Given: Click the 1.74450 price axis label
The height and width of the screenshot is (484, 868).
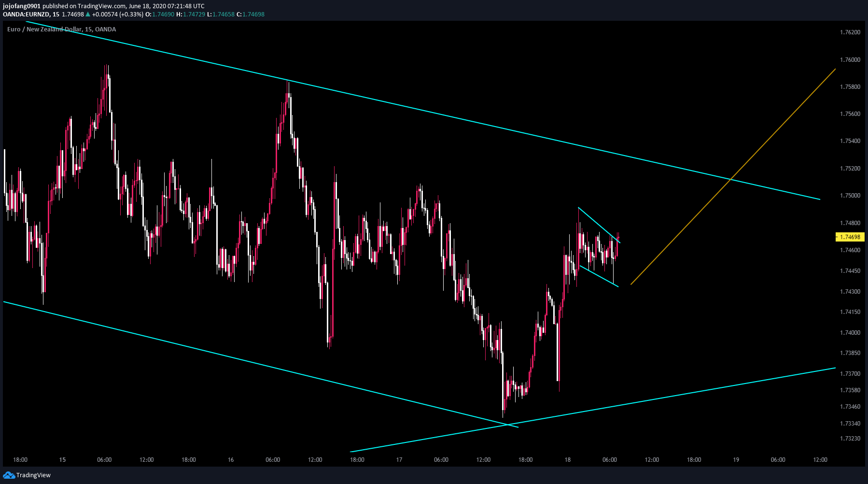Looking at the screenshot, I should pyautogui.click(x=850, y=271).
